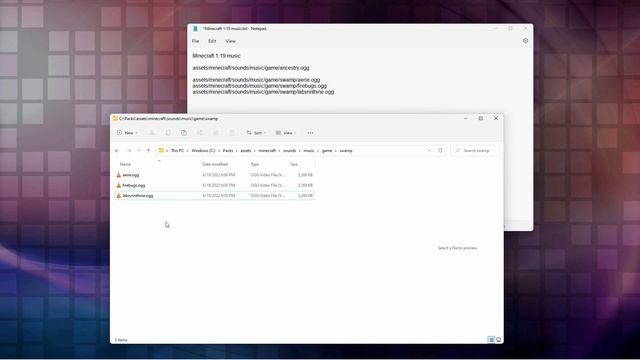Select sounds in the address breadcrumb

pyautogui.click(x=289, y=151)
